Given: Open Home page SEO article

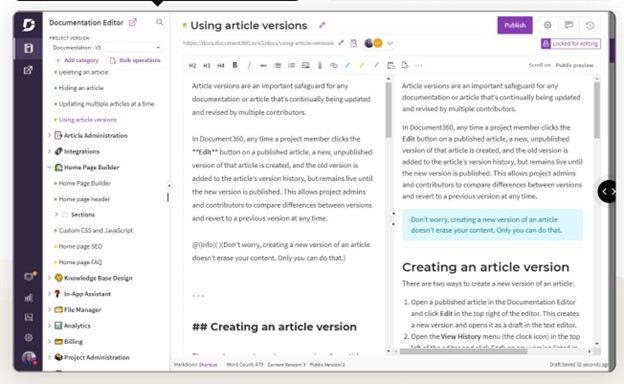Looking at the screenshot, I should point(80,246).
